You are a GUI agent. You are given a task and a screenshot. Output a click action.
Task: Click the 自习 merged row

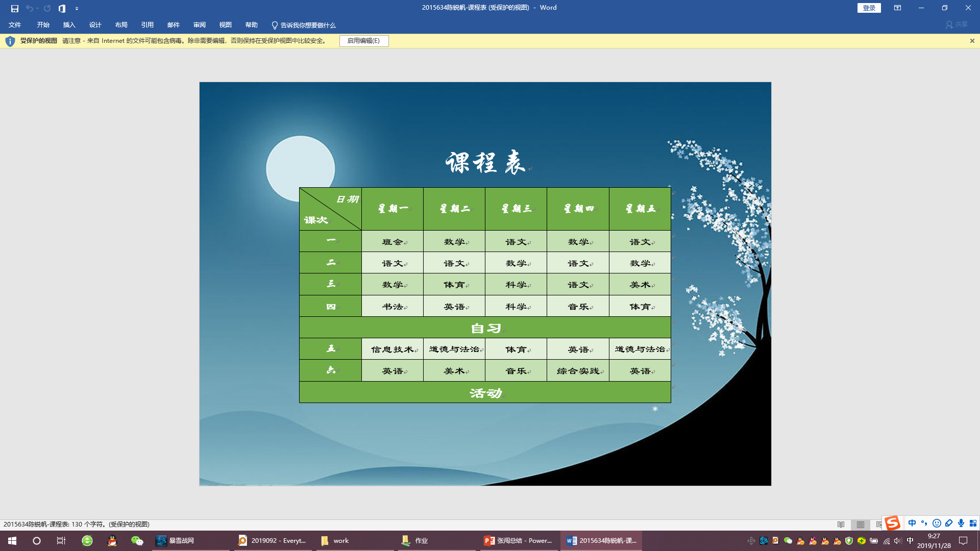coord(485,328)
